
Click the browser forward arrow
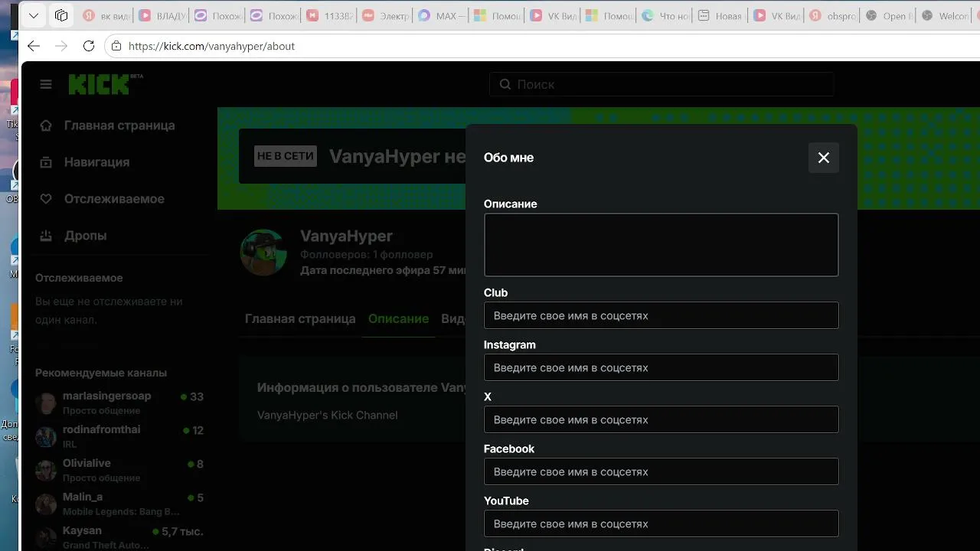(61, 46)
